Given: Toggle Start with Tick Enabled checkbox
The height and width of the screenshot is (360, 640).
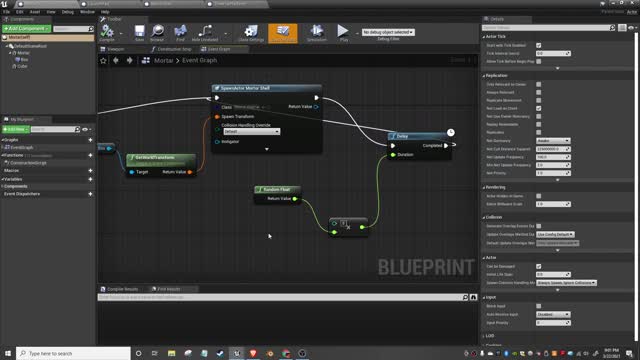Looking at the screenshot, I should (x=539, y=45).
